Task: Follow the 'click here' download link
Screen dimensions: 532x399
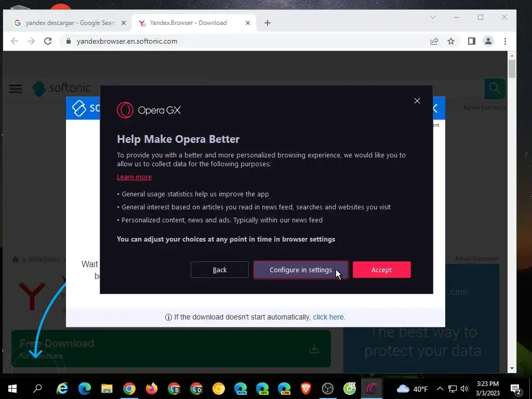Action: (x=328, y=317)
